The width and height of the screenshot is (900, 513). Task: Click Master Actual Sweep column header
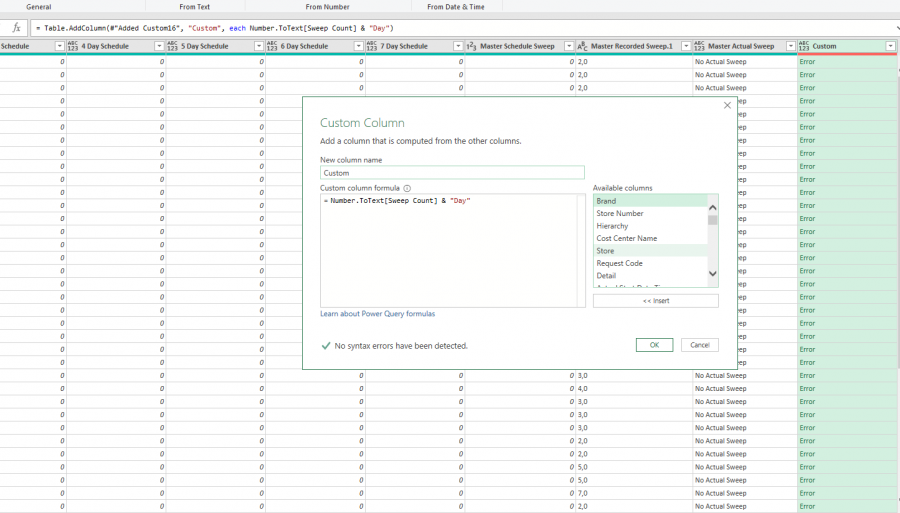pyautogui.click(x=745, y=46)
